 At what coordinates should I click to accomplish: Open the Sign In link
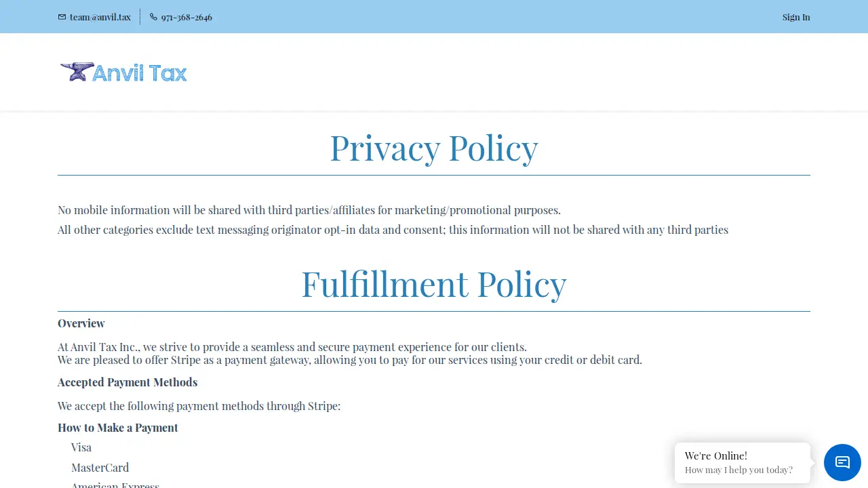[796, 17]
